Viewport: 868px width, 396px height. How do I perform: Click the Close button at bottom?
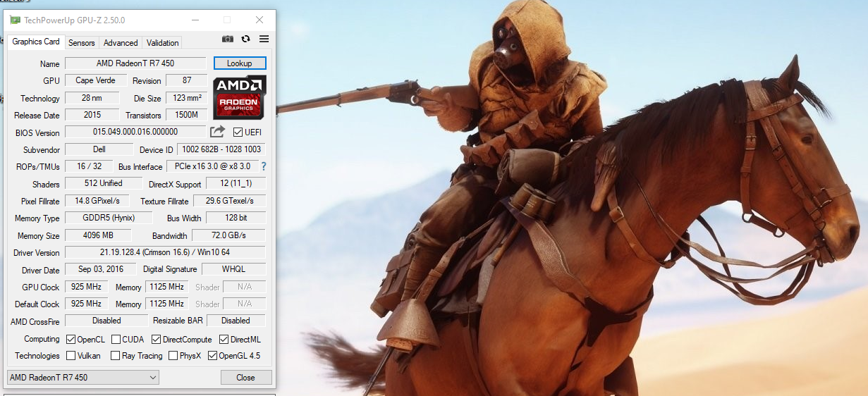point(245,378)
